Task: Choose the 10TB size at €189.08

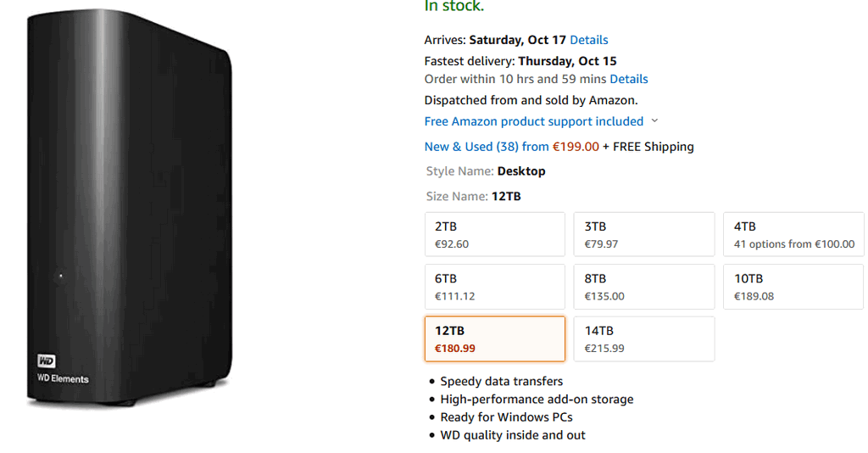Action: pos(793,287)
